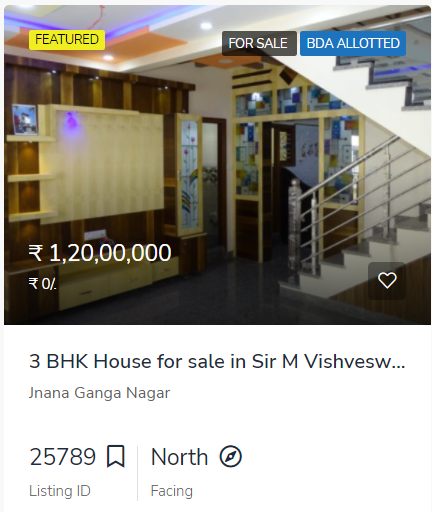Viewport: 432px width, 512px height.
Task: Click the FOR SALE tag
Action: click(x=259, y=43)
